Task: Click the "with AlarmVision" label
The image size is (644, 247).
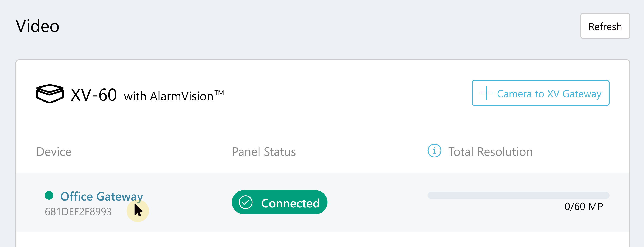Action: point(169,96)
